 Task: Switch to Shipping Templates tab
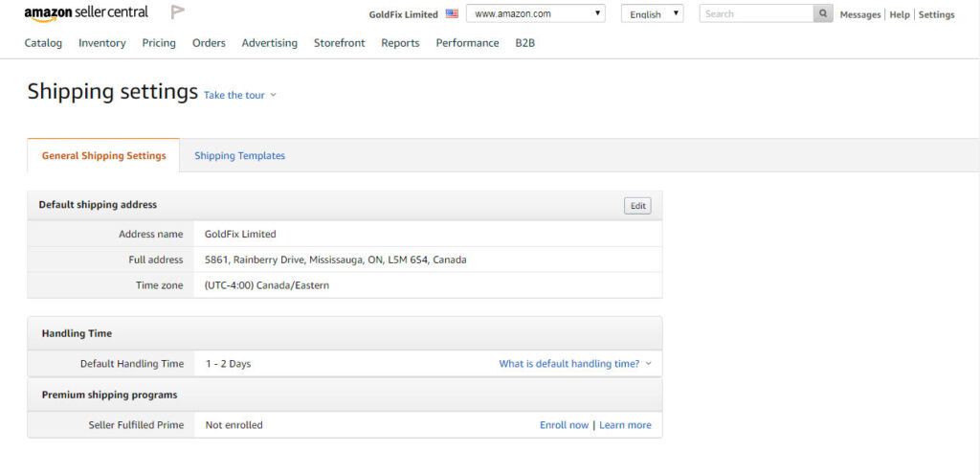pos(239,156)
